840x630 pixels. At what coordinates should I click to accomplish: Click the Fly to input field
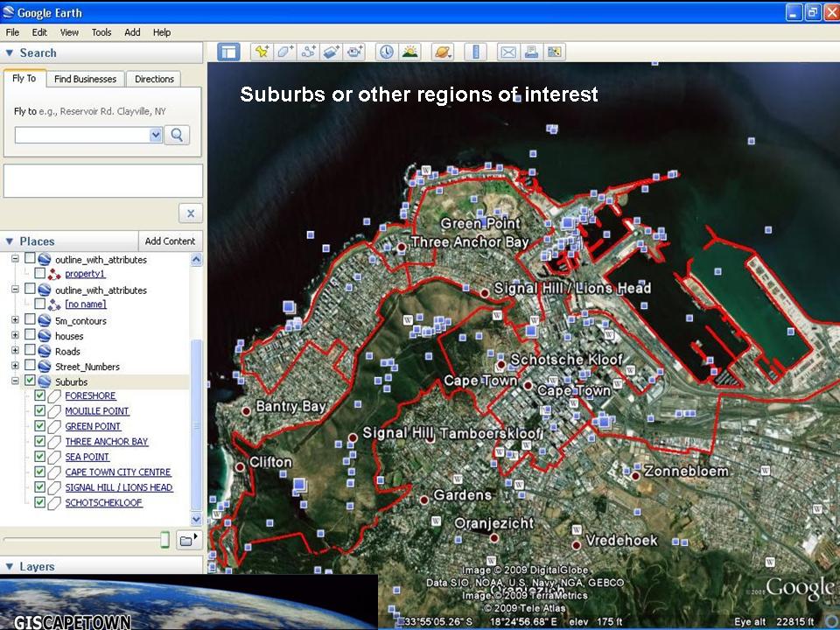(82, 135)
